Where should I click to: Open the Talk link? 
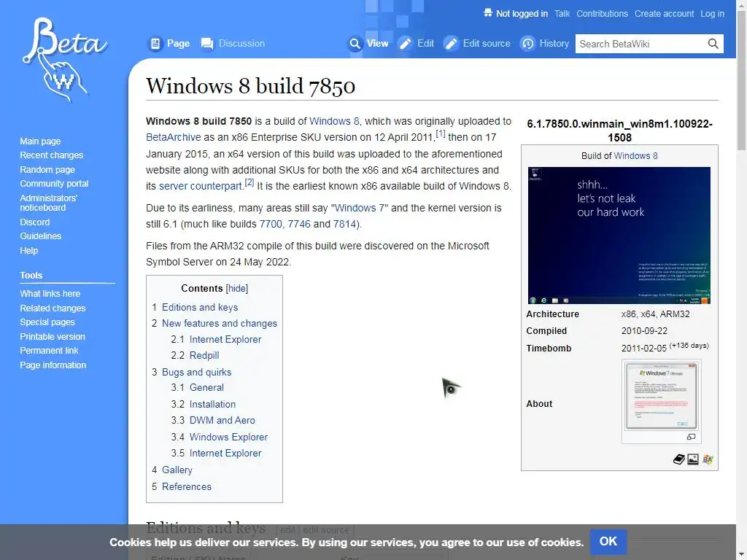(562, 13)
